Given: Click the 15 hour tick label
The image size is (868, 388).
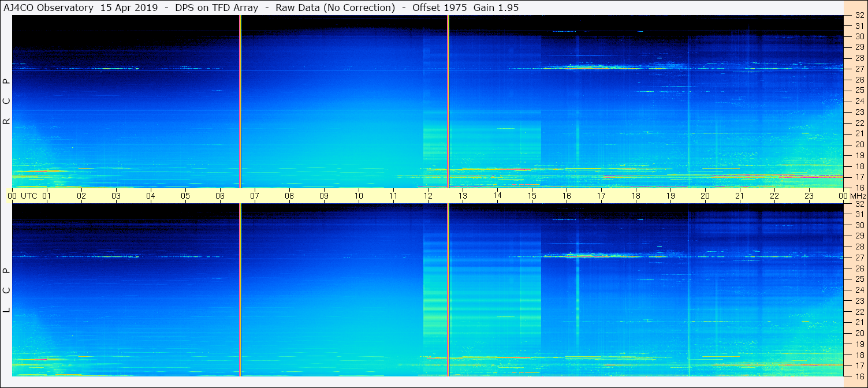Looking at the screenshot, I should (532, 196).
